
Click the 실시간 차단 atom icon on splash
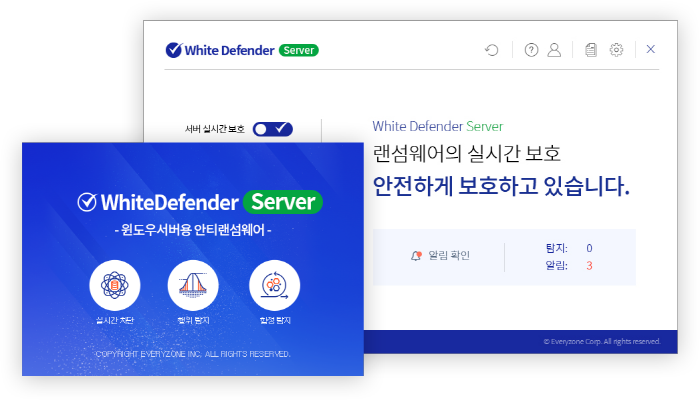[x=115, y=285]
